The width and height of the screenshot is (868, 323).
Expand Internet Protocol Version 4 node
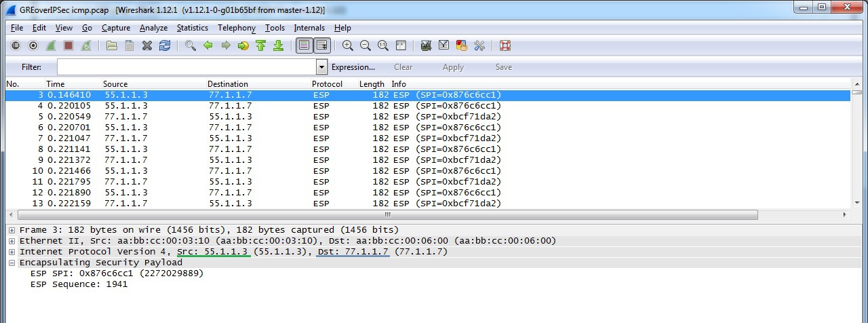(x=12, y=252)
